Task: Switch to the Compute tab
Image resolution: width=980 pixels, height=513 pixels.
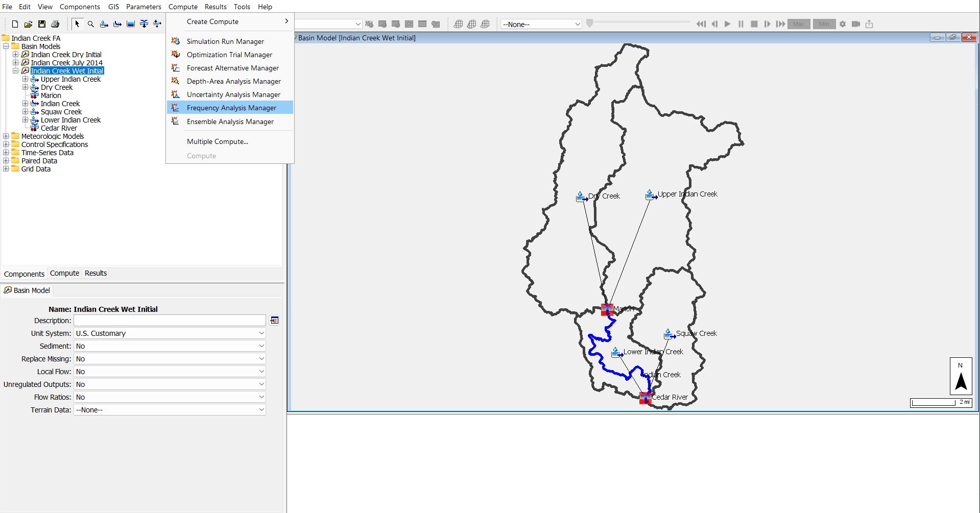Action: coord(64,274)
